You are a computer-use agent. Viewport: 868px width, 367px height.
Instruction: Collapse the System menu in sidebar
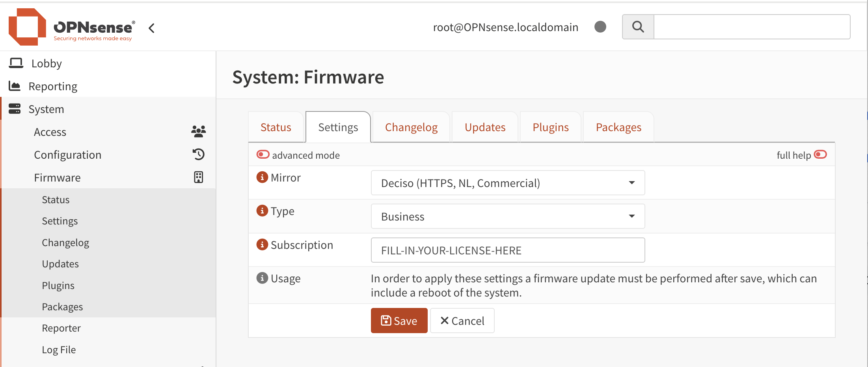coord(46,109)
